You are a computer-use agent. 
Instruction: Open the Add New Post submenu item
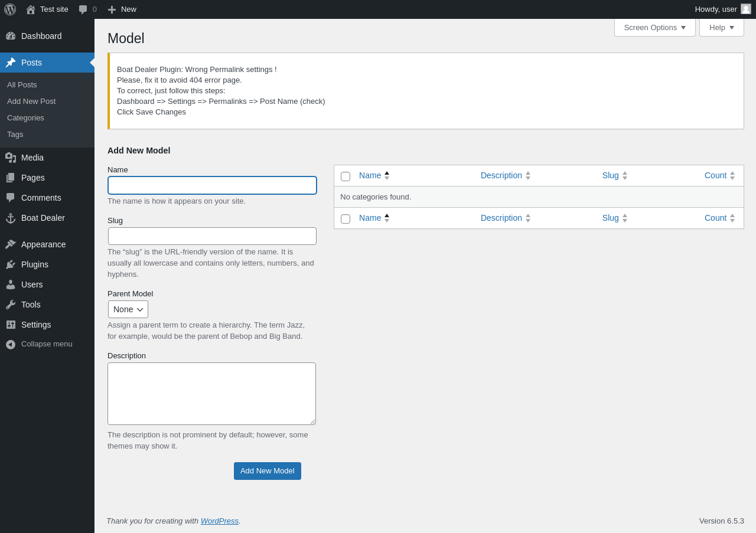(31, 102)
